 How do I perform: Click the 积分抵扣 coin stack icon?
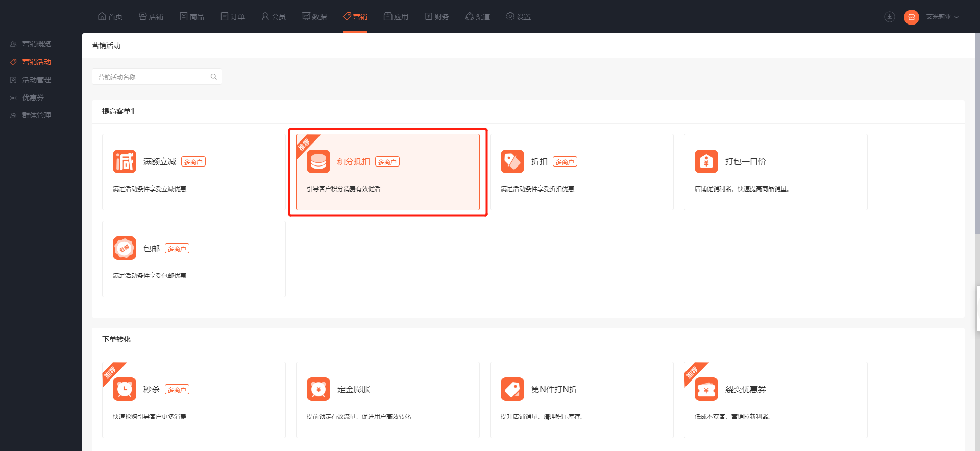coord(318,161)
